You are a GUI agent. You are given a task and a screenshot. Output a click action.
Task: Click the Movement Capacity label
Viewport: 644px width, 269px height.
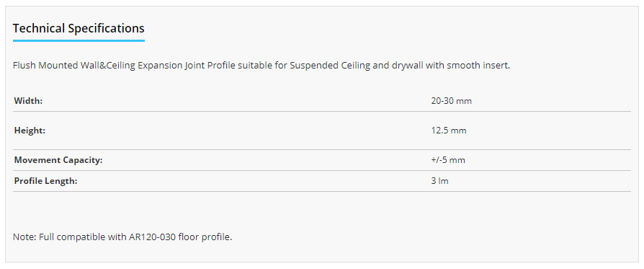(58, 160)
